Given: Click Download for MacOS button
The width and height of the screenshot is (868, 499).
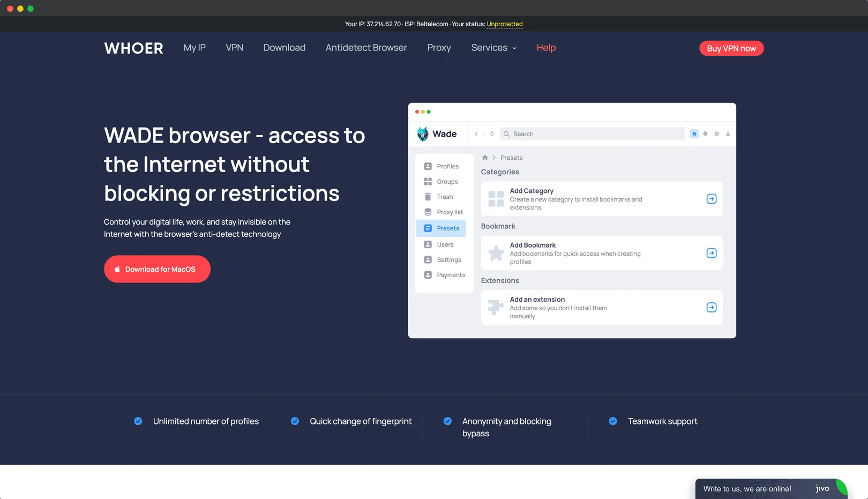Looking at the screenshot, I should 157,269.
